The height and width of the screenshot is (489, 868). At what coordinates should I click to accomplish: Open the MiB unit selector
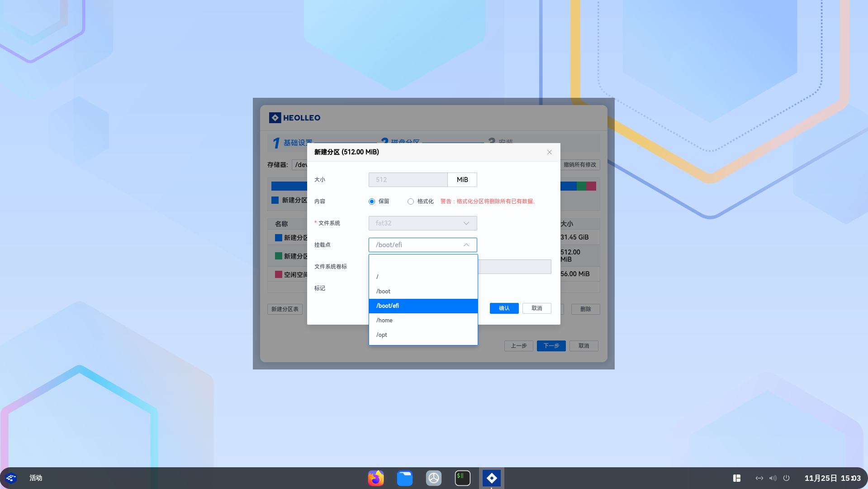pos(462,180)
